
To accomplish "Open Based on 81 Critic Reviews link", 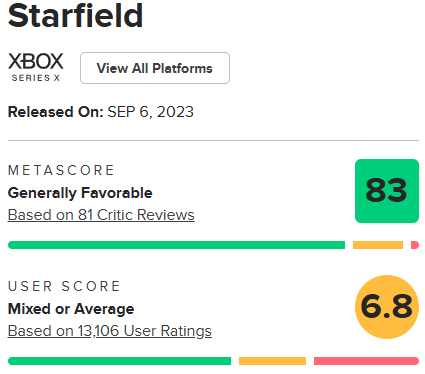I will pyautogui.click(x=101, y=215).
